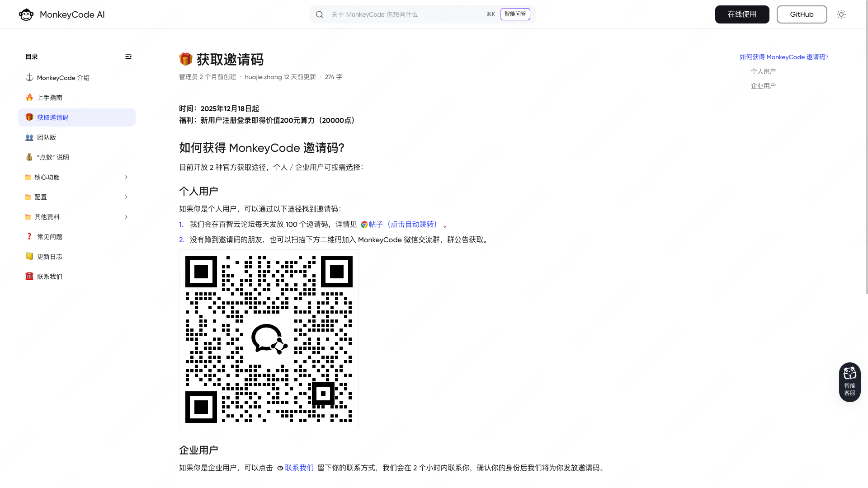Viewport: 868px width, 488px height.
Task: Click the people icon beside 团队版
Action: [x=29, y=137]
